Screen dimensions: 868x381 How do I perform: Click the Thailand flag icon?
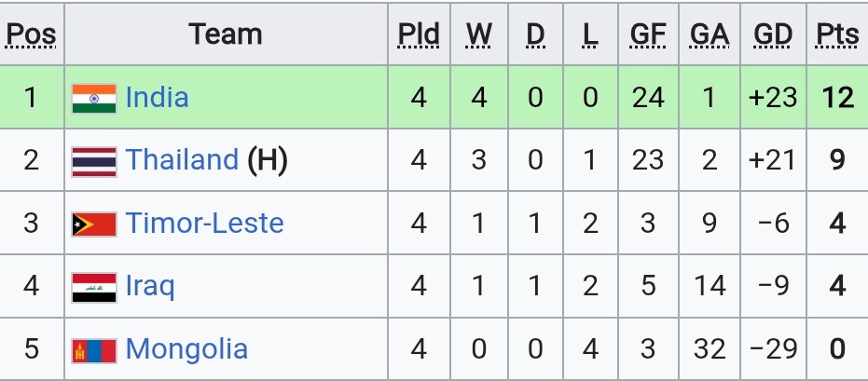click(94, 161)
